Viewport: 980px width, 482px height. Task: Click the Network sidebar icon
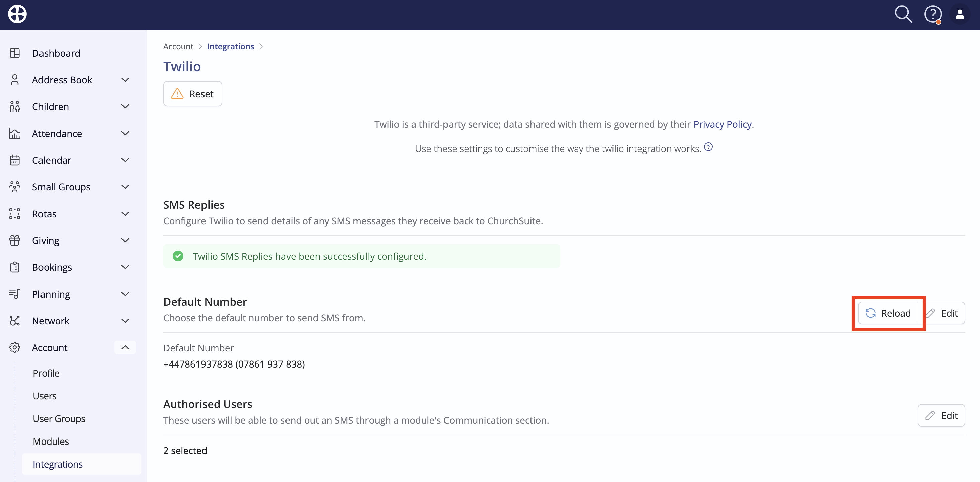(x=15, y=321)
